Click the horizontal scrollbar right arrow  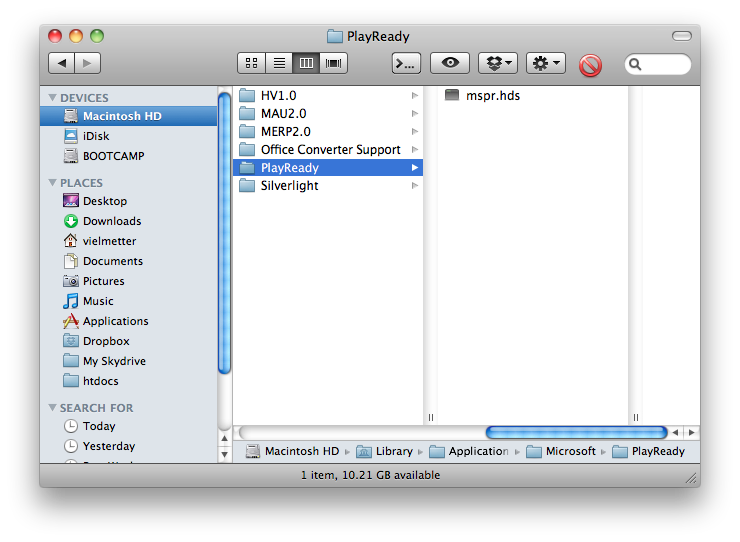(x=691, y=432)
